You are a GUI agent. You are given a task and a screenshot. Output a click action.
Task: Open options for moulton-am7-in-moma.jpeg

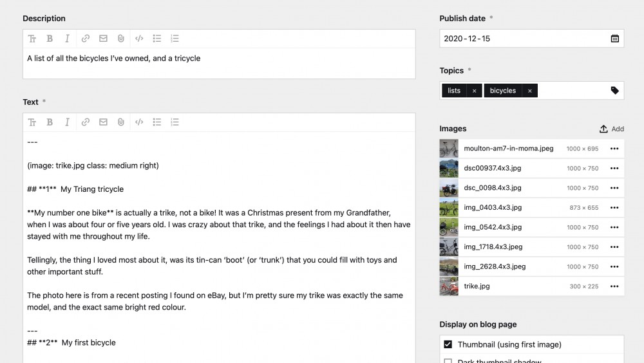pyautogui.click(x=614, y=149)
